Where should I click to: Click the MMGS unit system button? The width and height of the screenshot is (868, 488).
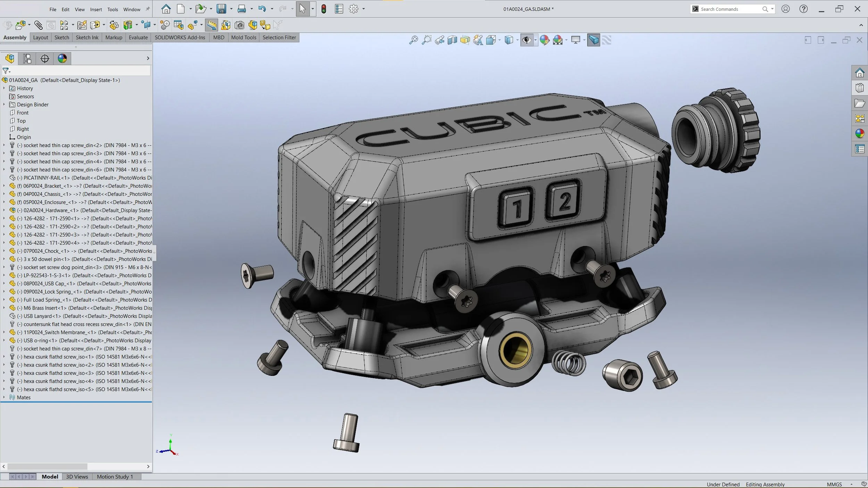(x=834, y=484)
